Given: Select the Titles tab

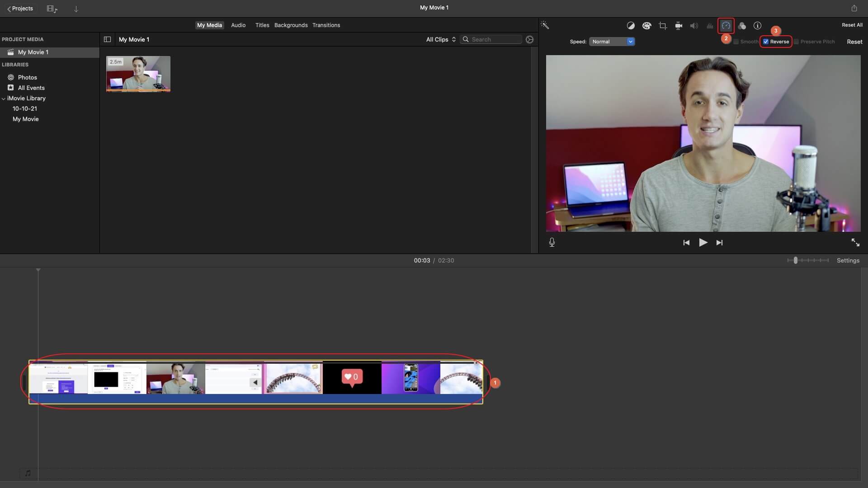Looking at the screenshot, I should point(262,25).
